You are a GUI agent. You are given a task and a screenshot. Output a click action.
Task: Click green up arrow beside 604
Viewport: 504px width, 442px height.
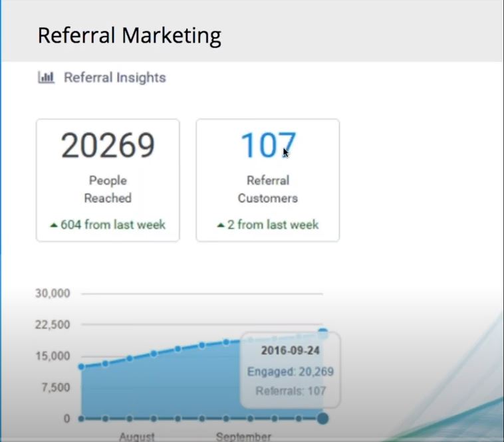[54, 225]
